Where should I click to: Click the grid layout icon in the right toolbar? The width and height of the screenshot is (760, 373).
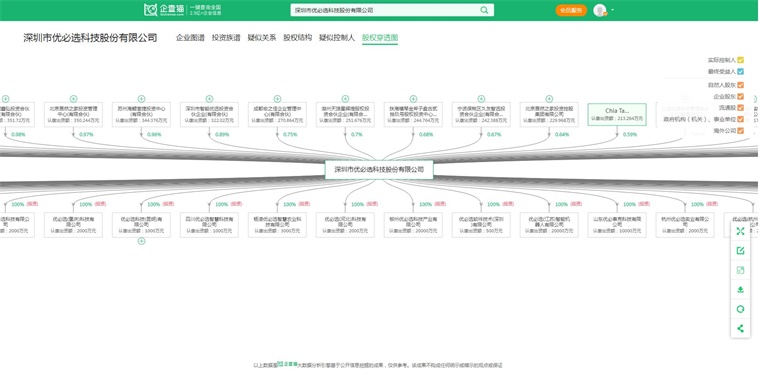click(x=740, y=270)
